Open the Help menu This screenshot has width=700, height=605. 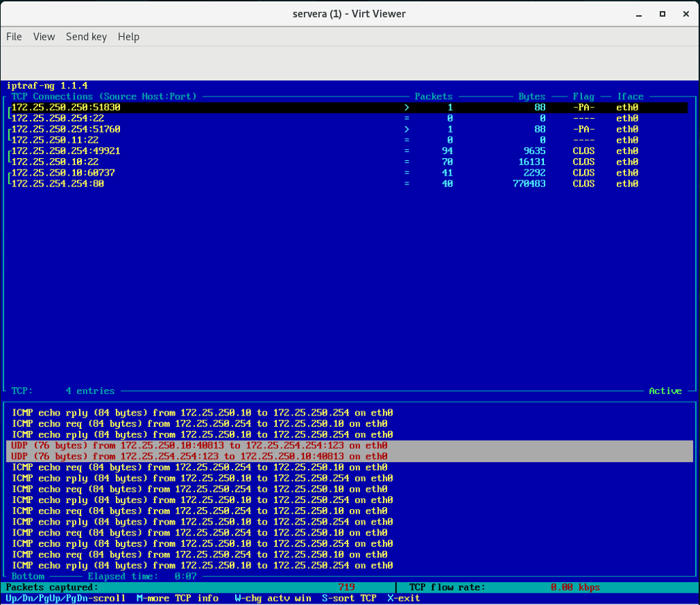pos(128,37)
